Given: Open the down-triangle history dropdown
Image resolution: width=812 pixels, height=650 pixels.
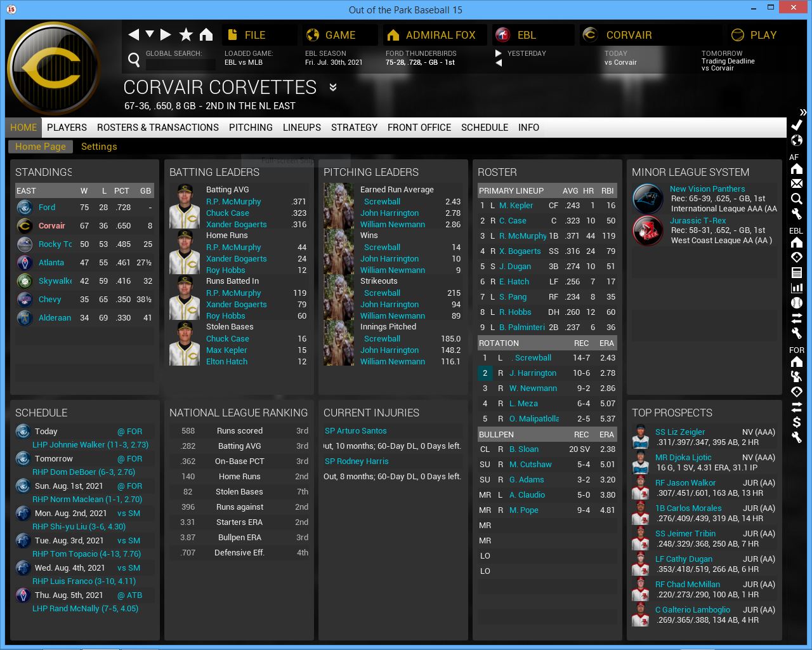Looking at the screenshot, I should (x=150, y=34).
